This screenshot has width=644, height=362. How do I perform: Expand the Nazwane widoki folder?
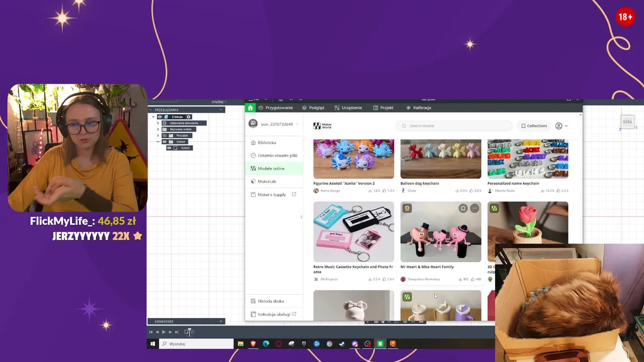coord(158,129)
